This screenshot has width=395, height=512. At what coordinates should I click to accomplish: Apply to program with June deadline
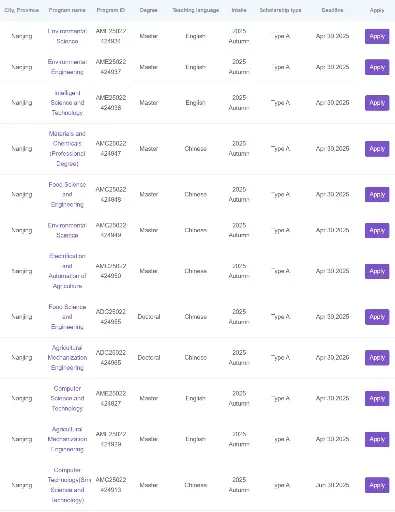click(377, 485)
